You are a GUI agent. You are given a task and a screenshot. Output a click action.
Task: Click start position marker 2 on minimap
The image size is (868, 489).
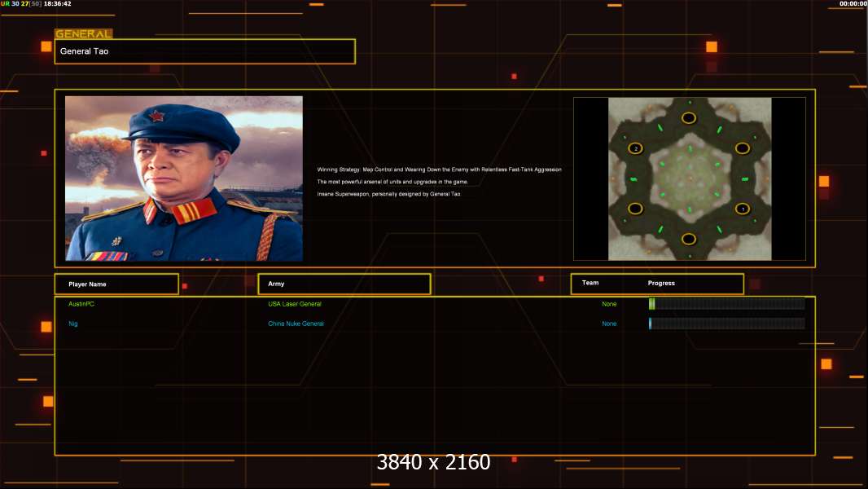pos(635,148)
